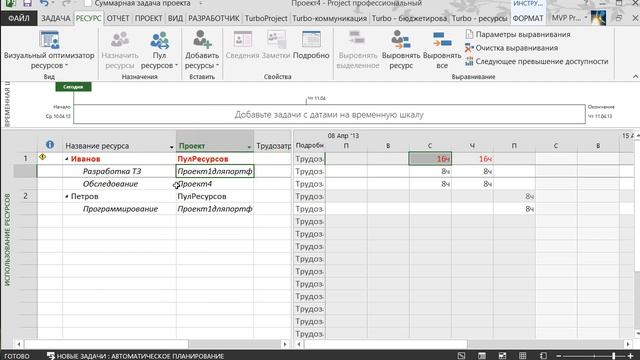Select Иванов's 16ч Wednesday work cell
Screen dimensions: 640x360
pos(430,159)
